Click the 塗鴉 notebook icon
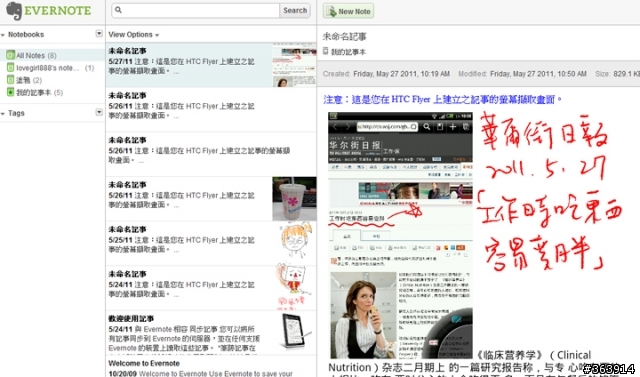Viewport: 640px width, 377px height. click(x=10, y=80)
